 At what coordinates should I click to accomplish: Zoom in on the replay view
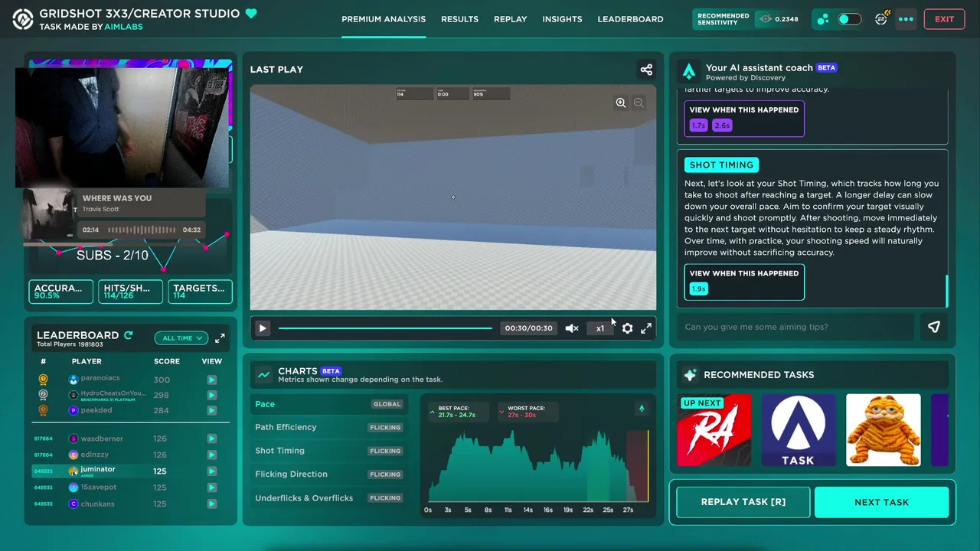[621, 103]
